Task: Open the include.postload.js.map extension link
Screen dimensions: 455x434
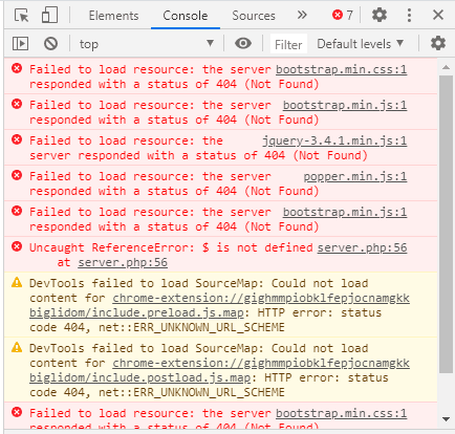Action: click(219, 370)
